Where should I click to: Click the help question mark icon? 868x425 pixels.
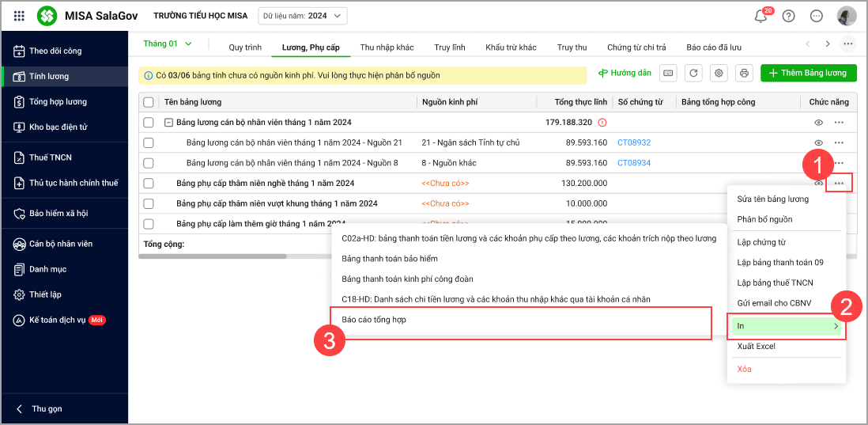click(788, 16)
